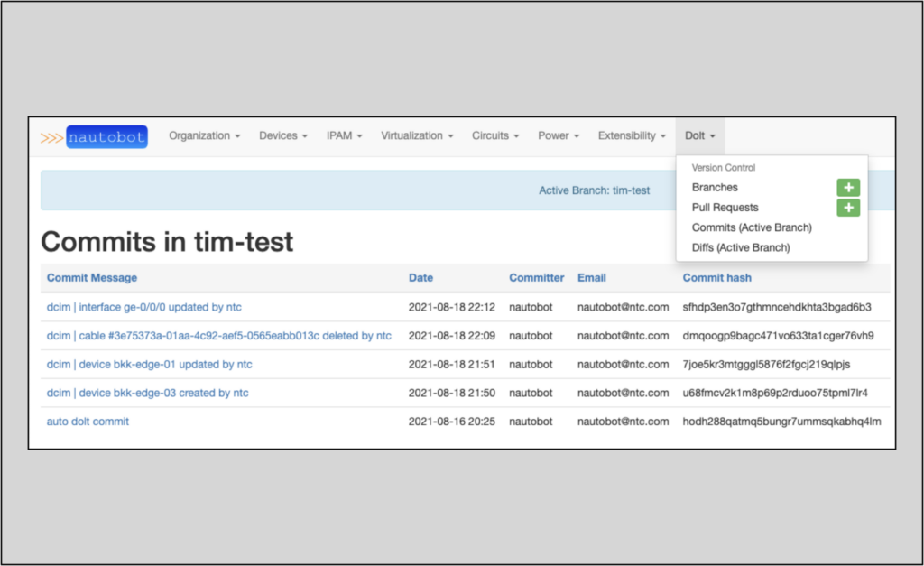Sort by Committer column header
The width and height of the screenshot is (924, 566).
536,278
